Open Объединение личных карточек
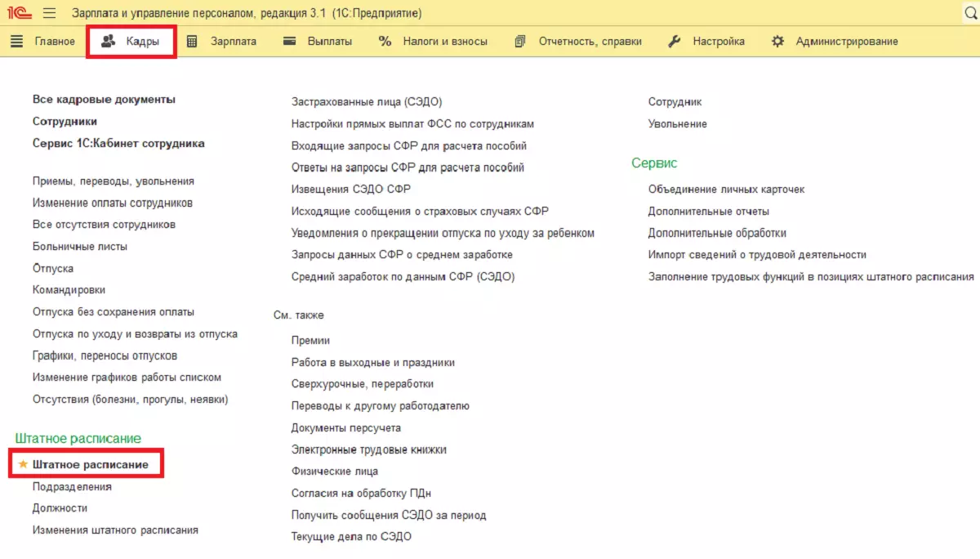 [727, 189]
